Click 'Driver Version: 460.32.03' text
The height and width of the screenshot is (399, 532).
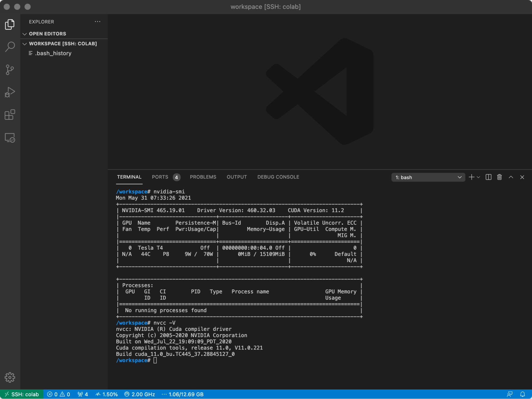pos(236,210)
